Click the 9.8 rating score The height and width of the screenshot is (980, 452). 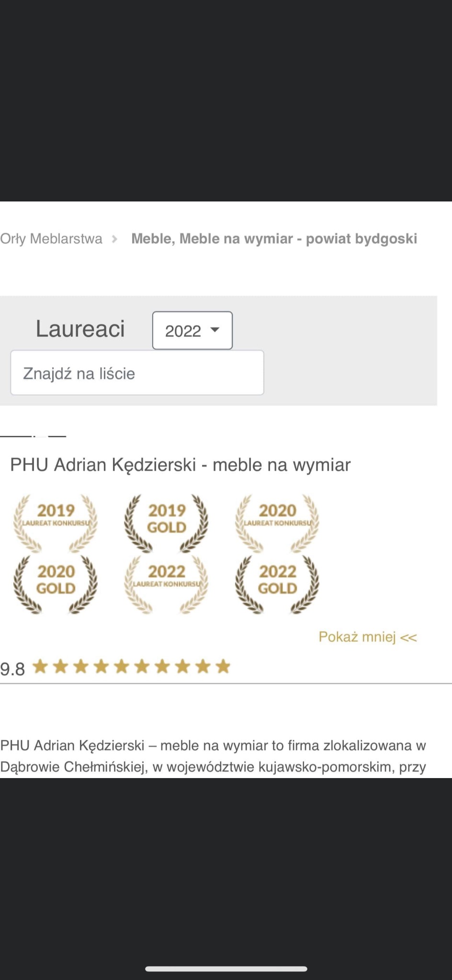(12, 669)
